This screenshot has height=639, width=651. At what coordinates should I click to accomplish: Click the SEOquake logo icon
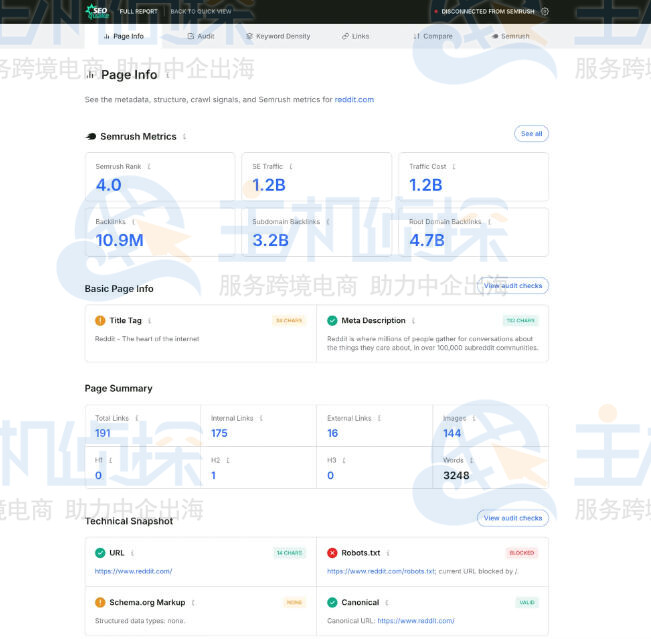(96, 11)
